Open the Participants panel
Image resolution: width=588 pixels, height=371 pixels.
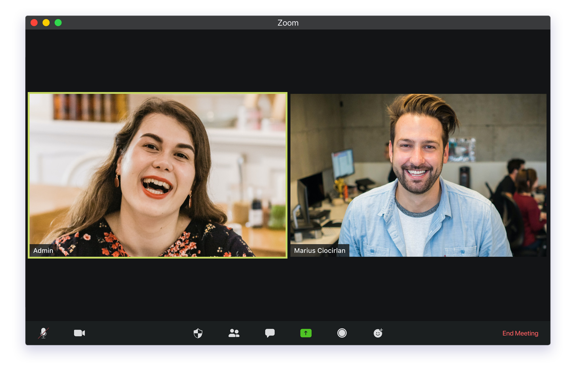[x=234, y=333]
